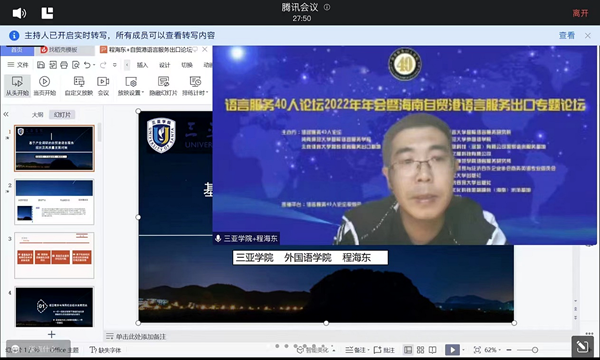Click the undo arrow icon
Screen dimensions: 600x360
(87, 65)
